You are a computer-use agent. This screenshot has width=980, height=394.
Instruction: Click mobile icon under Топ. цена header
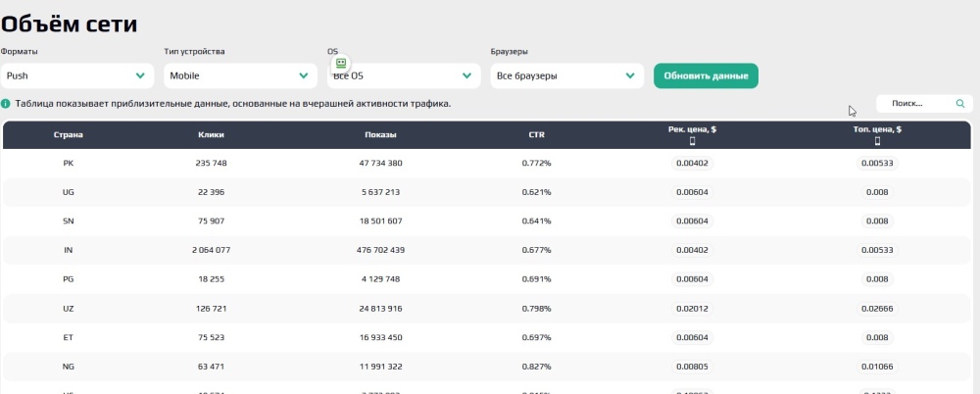point(877,141)
